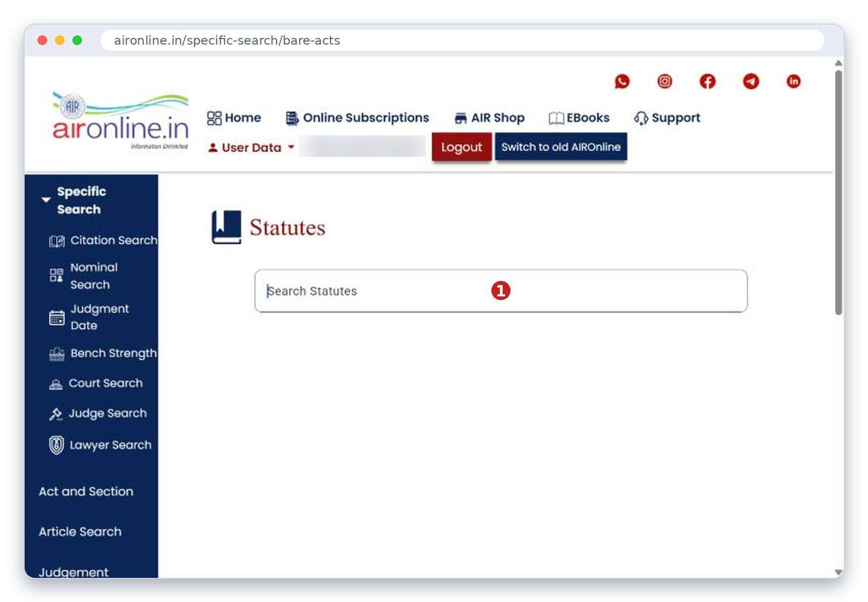868x602 pixels.
Task: Open Court Search in sidebar
Action: tap(96, 383)
